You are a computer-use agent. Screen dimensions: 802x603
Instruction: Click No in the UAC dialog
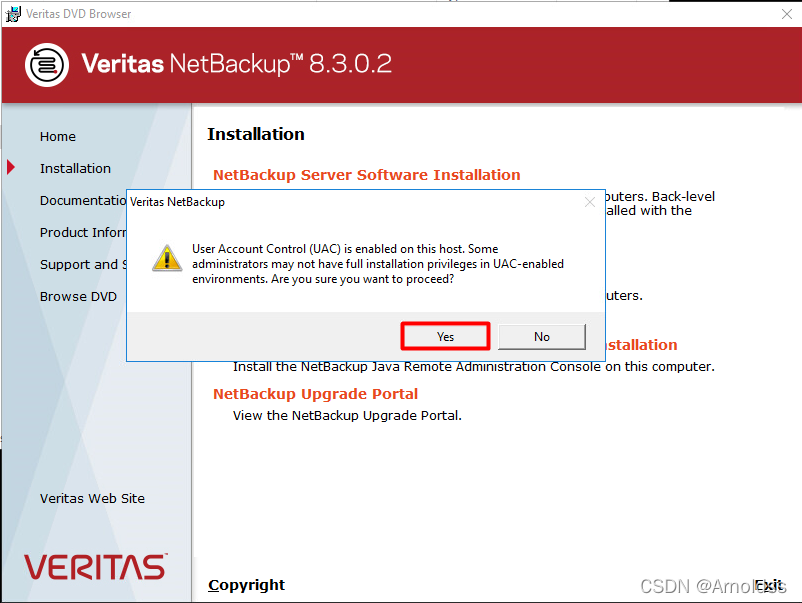pos(542,337)
